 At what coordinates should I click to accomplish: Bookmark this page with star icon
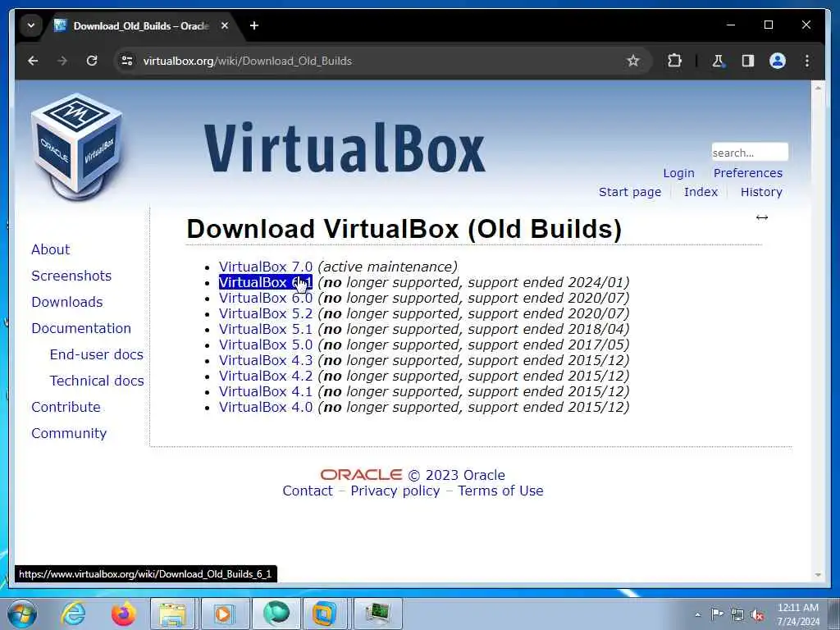pos(632,61)
